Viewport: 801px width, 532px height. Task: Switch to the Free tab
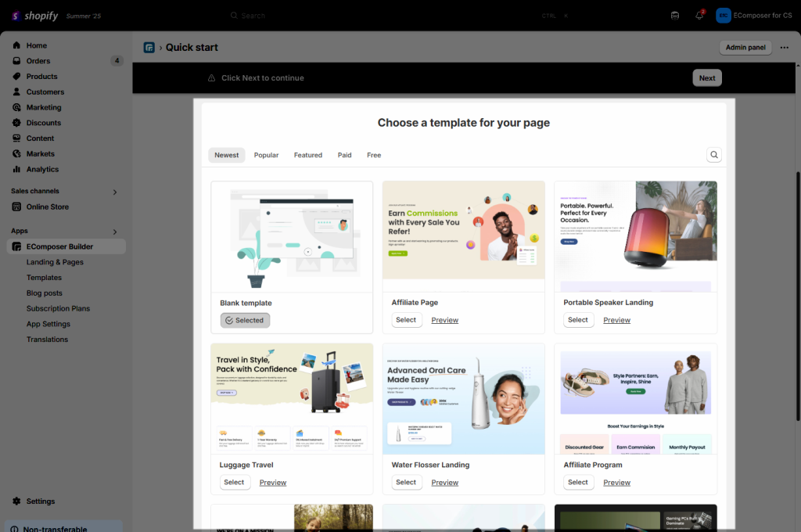point(374,155)
